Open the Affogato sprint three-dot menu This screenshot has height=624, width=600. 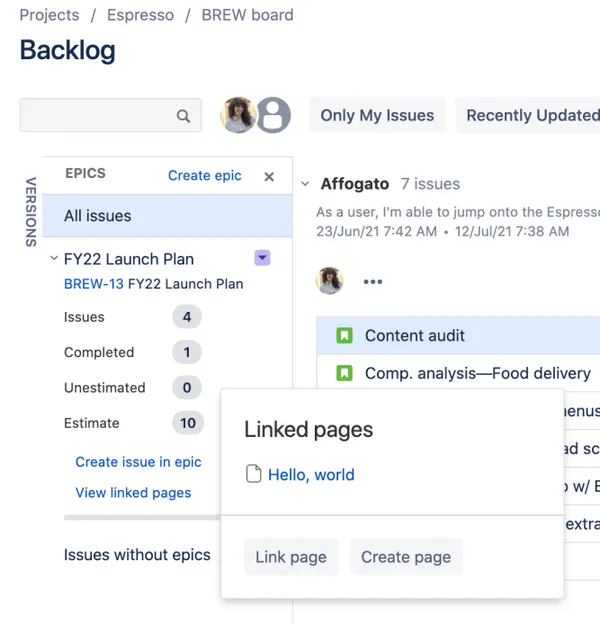373,282
